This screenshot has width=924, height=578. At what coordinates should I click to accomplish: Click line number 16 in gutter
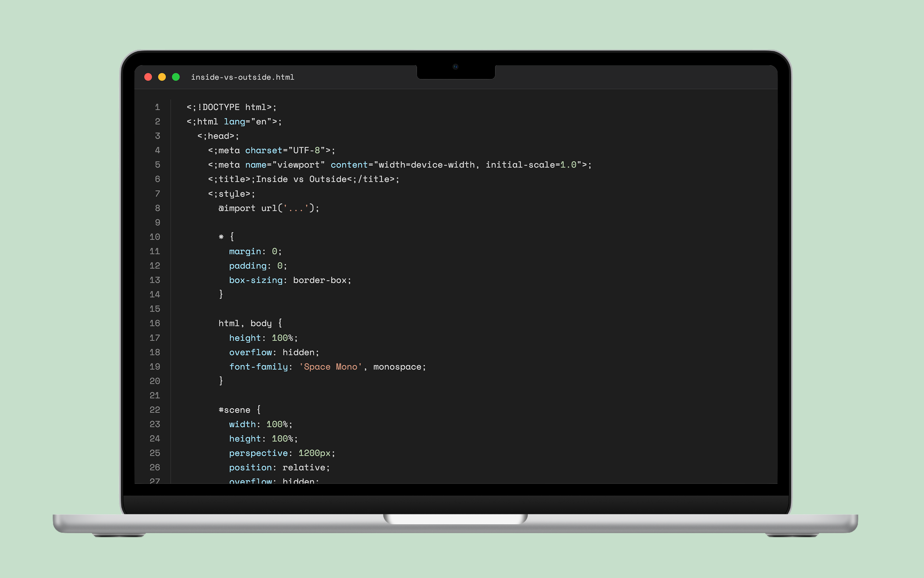pos(154,323)
